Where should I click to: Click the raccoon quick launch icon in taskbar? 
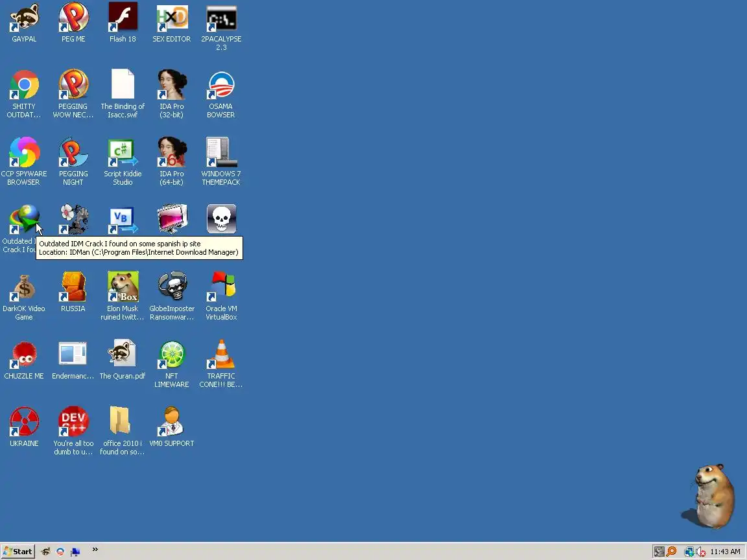(46, 552)
